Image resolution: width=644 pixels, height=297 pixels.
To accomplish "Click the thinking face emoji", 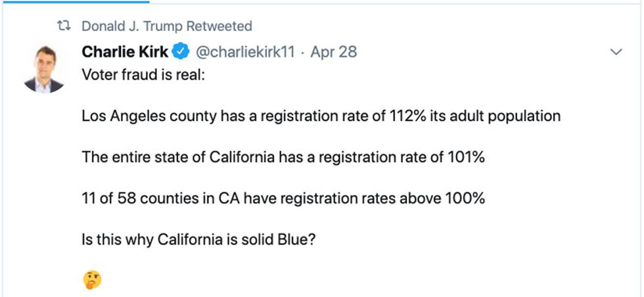I will click(92, 281).
